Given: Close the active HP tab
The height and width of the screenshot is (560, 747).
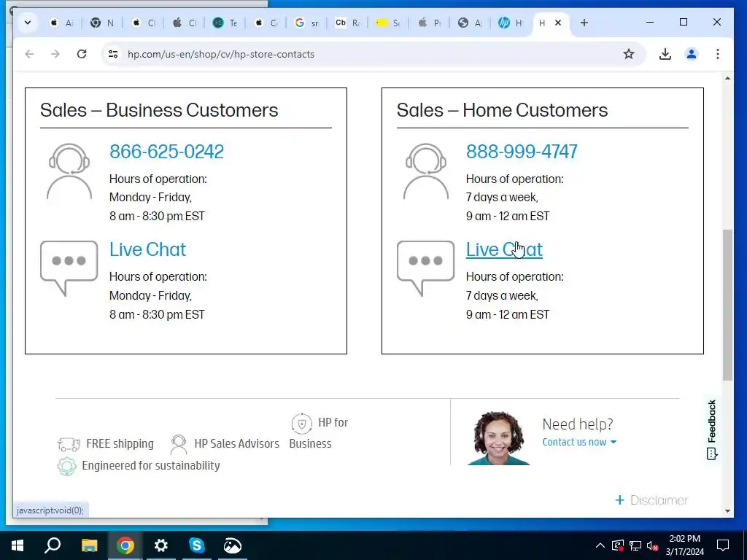Looking at the screenshot, I should [558, 23].
